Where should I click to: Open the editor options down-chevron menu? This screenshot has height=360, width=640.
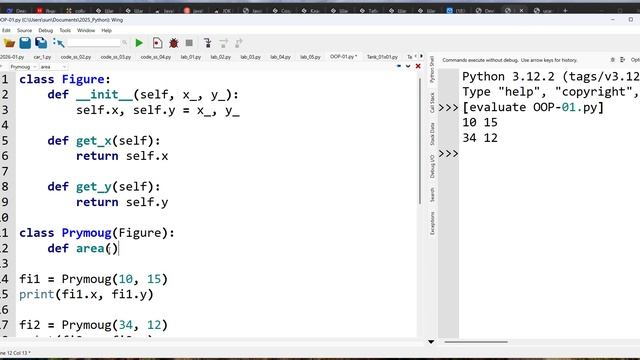tap(408, 66)
